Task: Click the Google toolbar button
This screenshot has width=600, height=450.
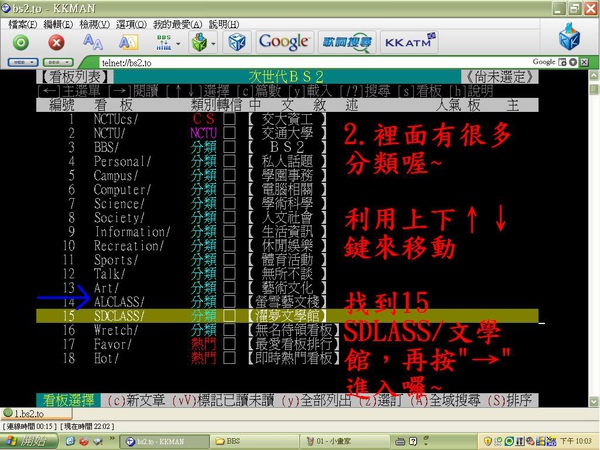Action: [x=285, y=42]
